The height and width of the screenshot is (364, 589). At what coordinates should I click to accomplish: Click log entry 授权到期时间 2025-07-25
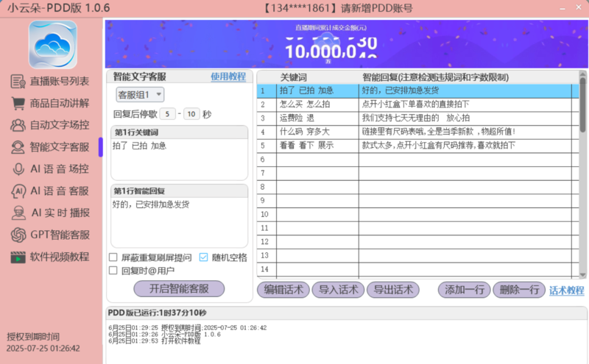pyautogui.click(x=188, y=328)
